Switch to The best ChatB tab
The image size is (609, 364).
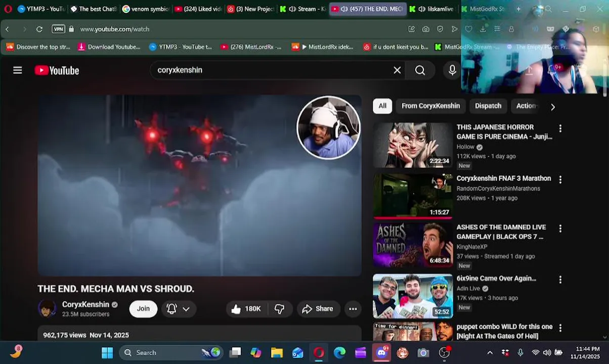point(94,9)
